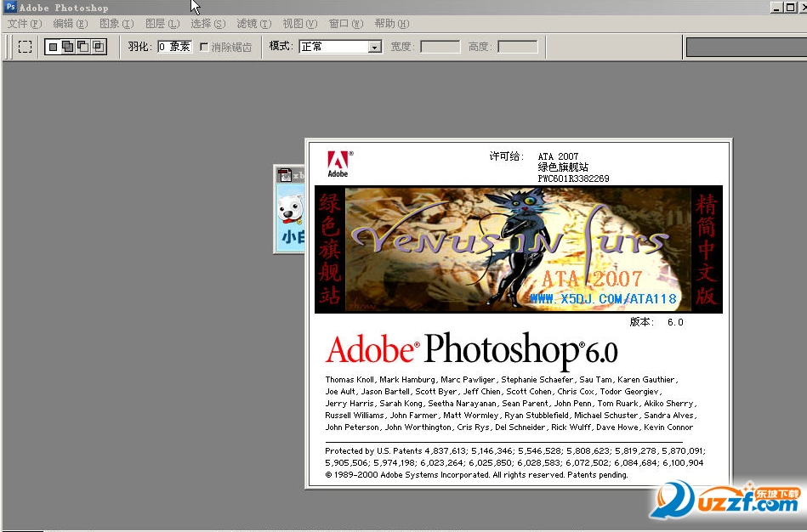Click the serial number PWC601R3382269
Screen dimensions: 807x532
click(573, 178)
